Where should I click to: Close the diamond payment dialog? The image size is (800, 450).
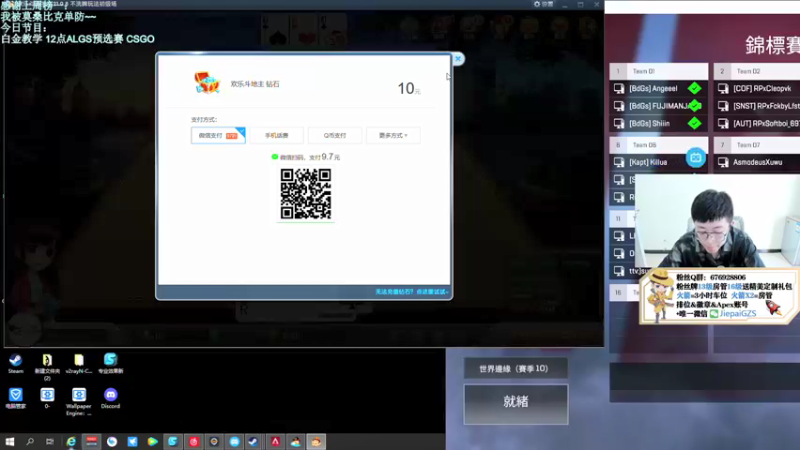(458, 59)
